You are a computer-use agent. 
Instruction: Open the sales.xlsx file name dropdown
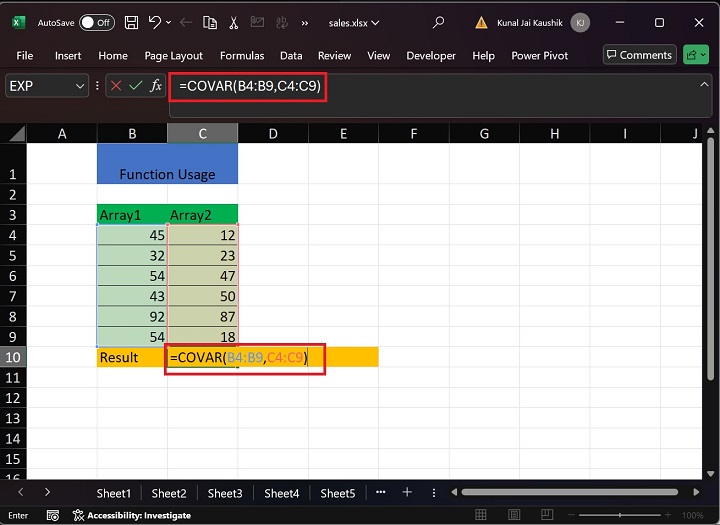pos(354,23)
